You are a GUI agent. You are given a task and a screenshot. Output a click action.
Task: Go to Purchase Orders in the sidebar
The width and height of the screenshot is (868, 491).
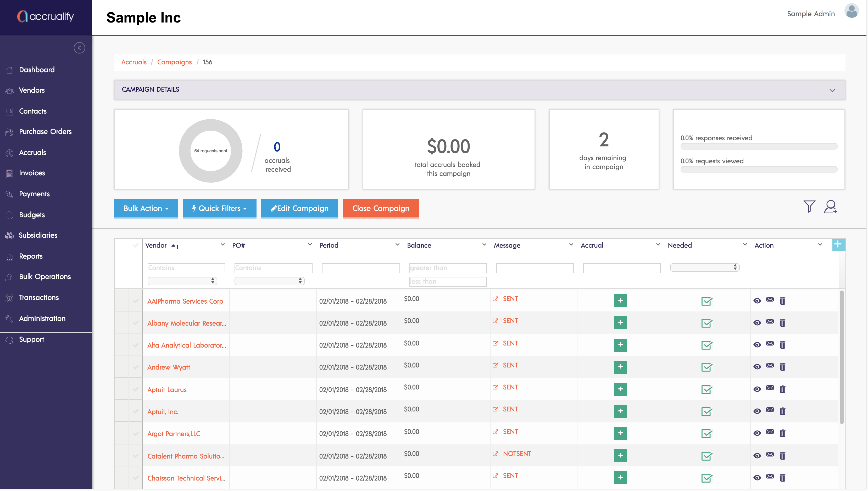pyautogui.click(x=45, y=131)
